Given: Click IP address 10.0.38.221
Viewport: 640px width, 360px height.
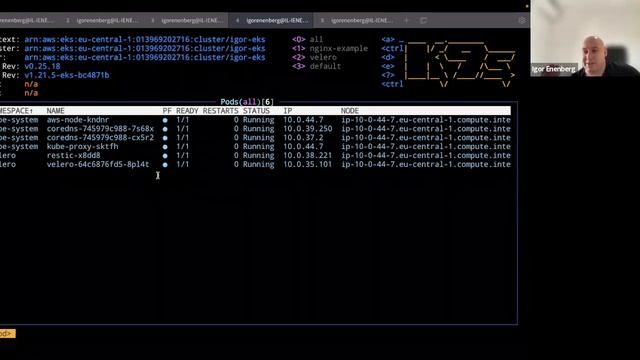Looking at the screenshot, I should pyautogui.click(x=308, y=156).
